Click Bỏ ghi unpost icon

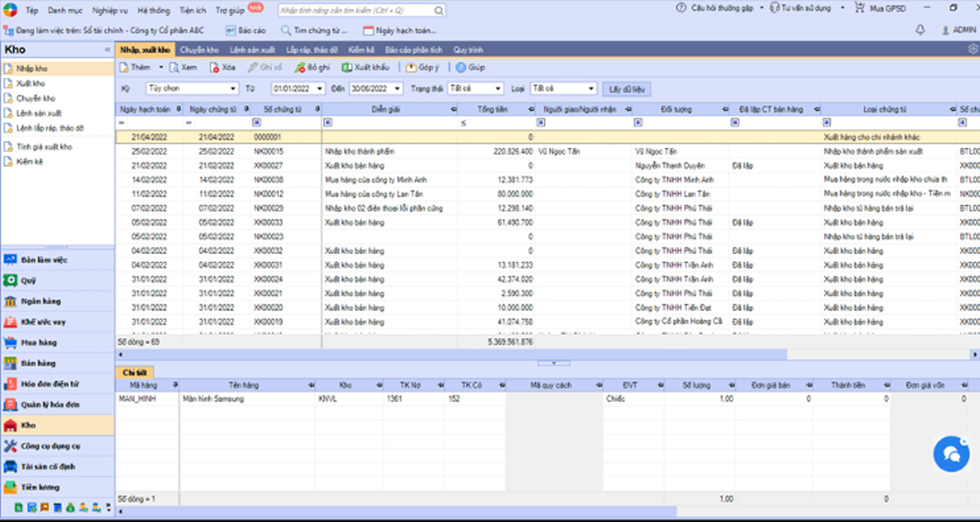click(x=301, y=67)
